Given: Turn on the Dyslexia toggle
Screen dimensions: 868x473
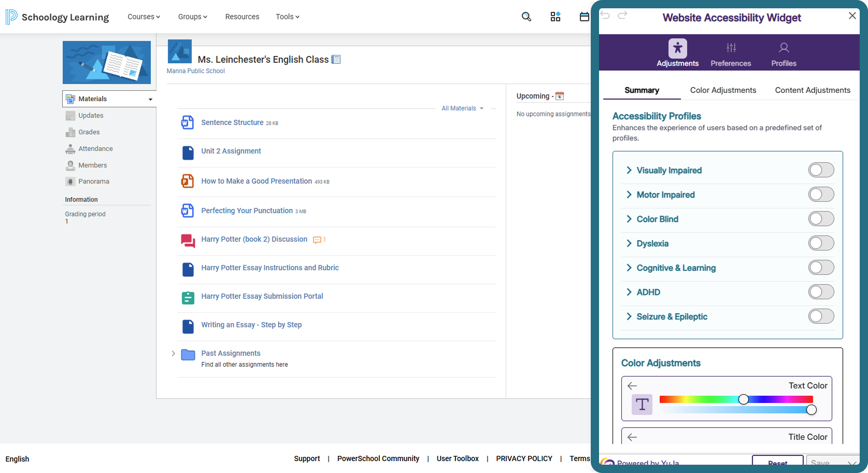Looking at the screenshot, I should point(821,243).
